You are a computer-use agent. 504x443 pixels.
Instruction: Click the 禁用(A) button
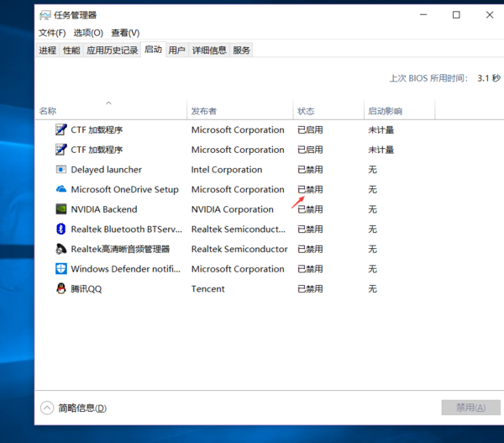465,408
